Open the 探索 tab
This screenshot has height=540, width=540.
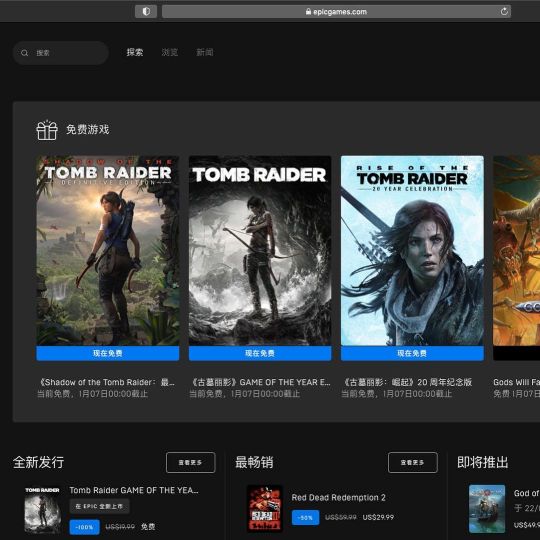135,52
